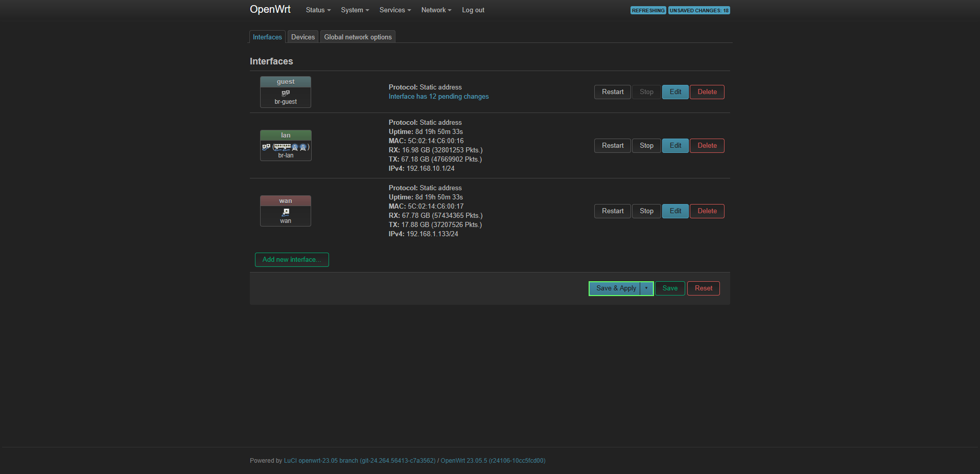Open the Global network options tab
The height and width of the screenshot is (474, 980).
click(358, 37)
